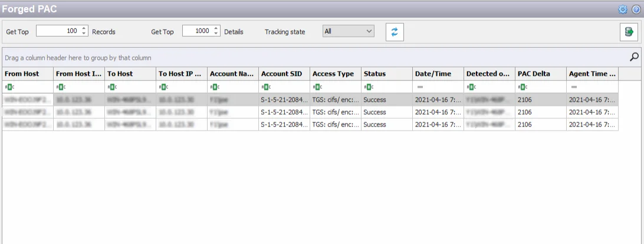Image resolution: width=644 pixels, height=244 pixels.
Task: Select second row's Date/Time cell
Action: click(x=438, y=112)
